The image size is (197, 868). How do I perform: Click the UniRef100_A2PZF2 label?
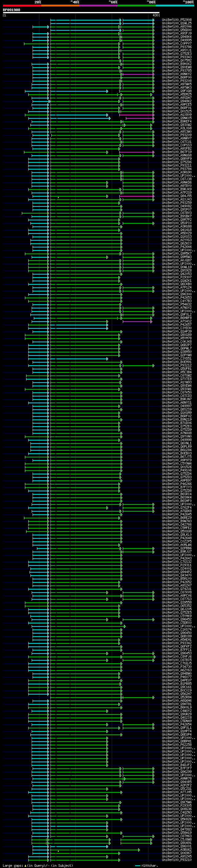click(177, 785)
